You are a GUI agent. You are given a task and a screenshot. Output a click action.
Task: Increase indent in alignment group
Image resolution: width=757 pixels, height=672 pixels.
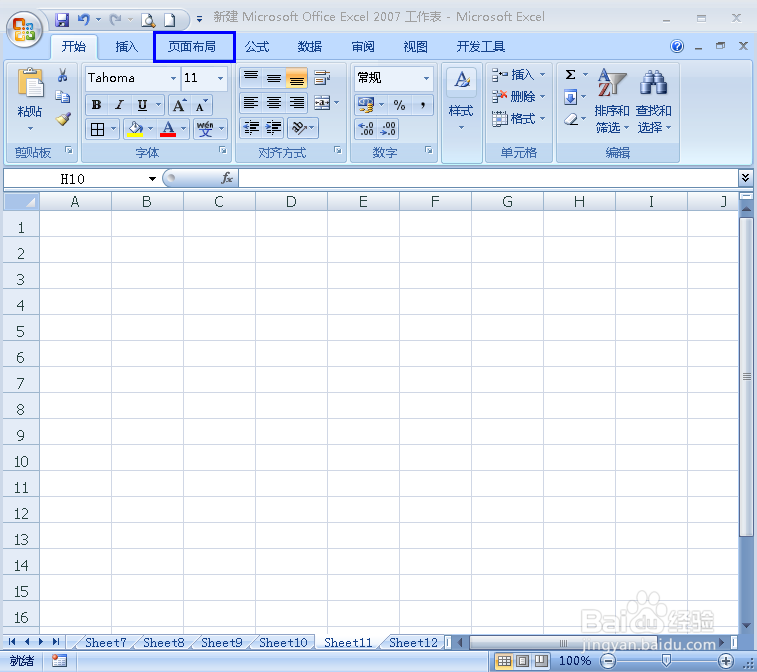point(274,127)
